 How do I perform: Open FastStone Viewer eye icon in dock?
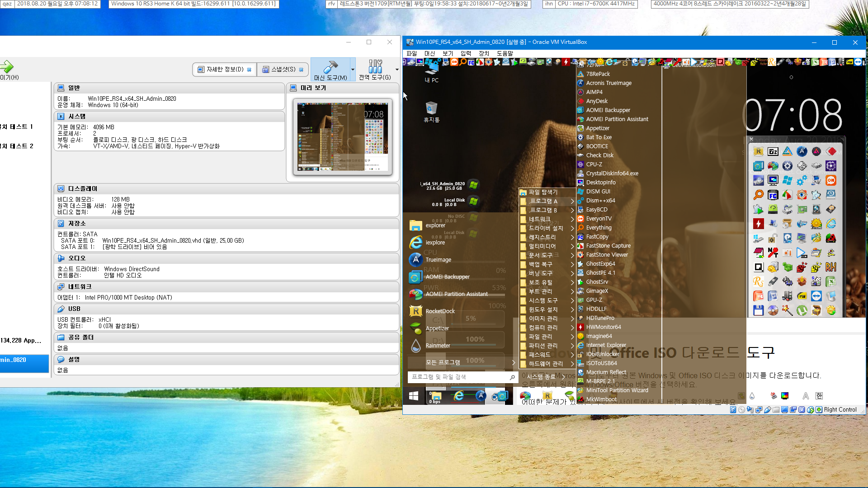point(802,195)
